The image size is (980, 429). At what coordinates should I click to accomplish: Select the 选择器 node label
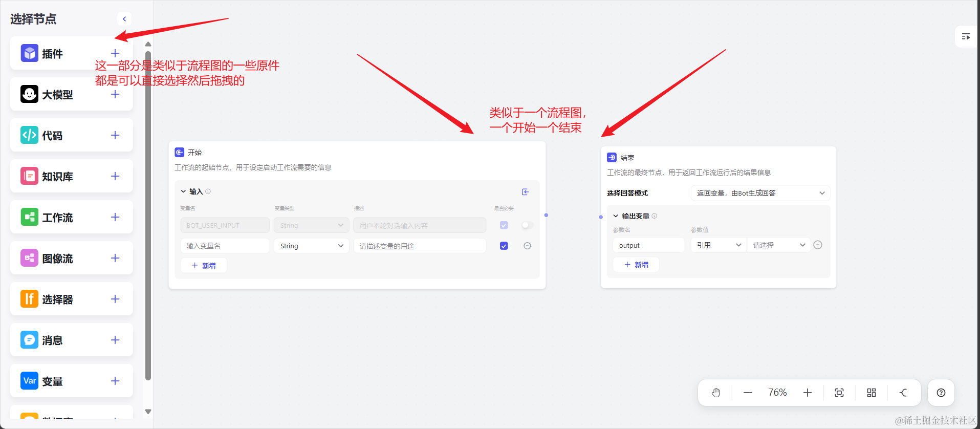click(57, 299)
